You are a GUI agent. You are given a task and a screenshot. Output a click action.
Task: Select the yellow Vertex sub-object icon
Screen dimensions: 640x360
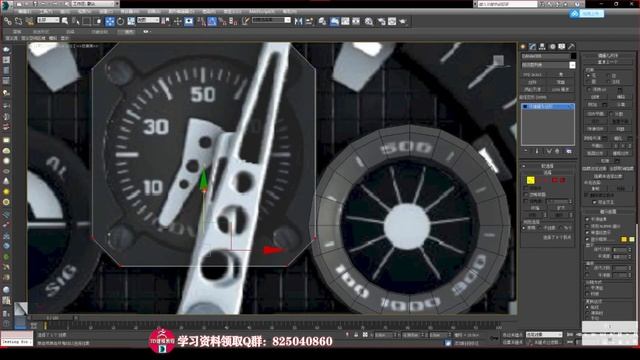click(x=531, y=180)
